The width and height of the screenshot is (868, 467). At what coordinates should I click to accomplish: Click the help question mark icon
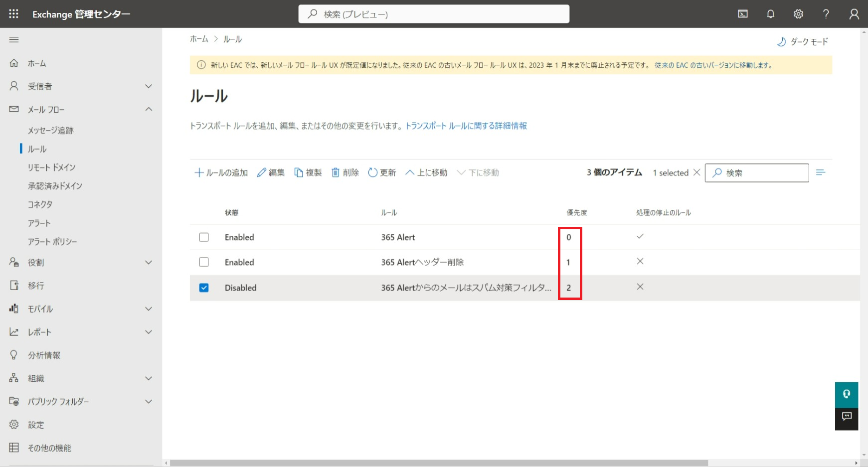[826, 14]
